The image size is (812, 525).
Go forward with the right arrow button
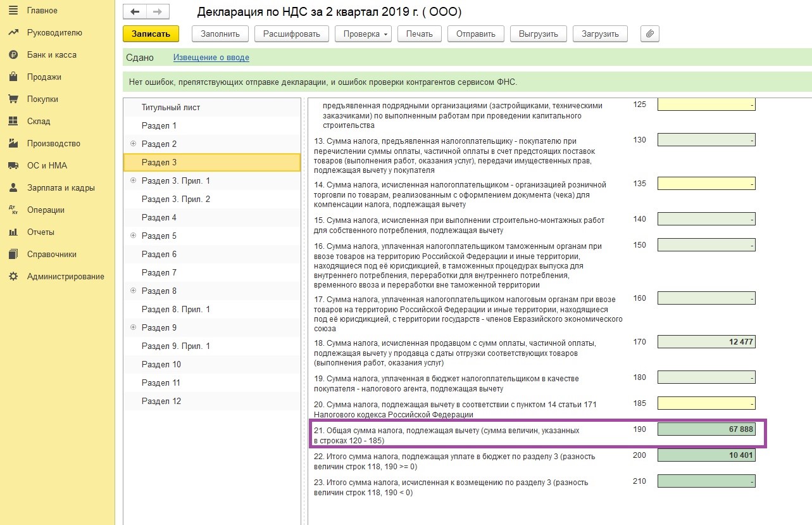pos(158,12)
